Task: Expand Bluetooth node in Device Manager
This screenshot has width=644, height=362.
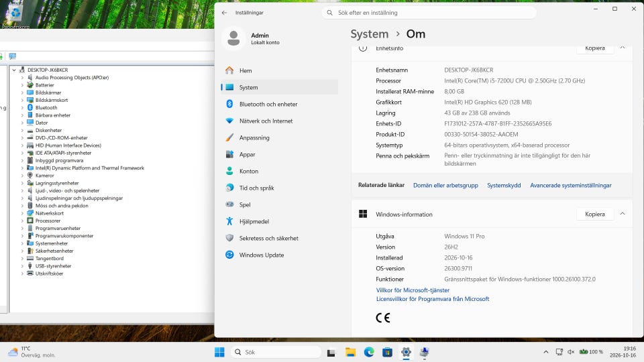Action: tap(22, 108)
